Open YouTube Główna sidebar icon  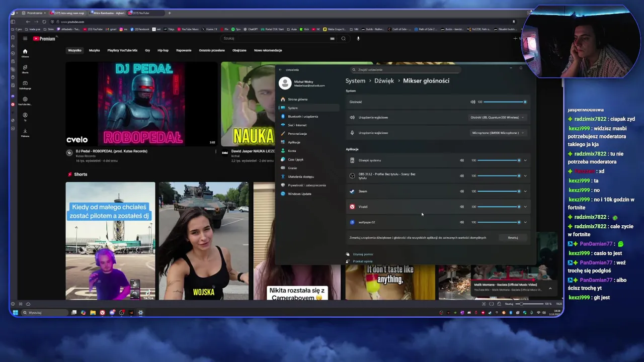(25, 53)
